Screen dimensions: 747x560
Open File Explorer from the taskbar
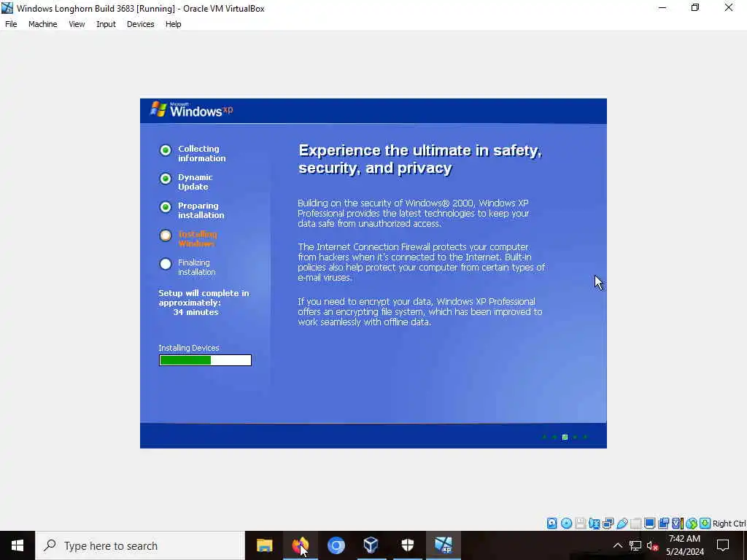point(264,545)
